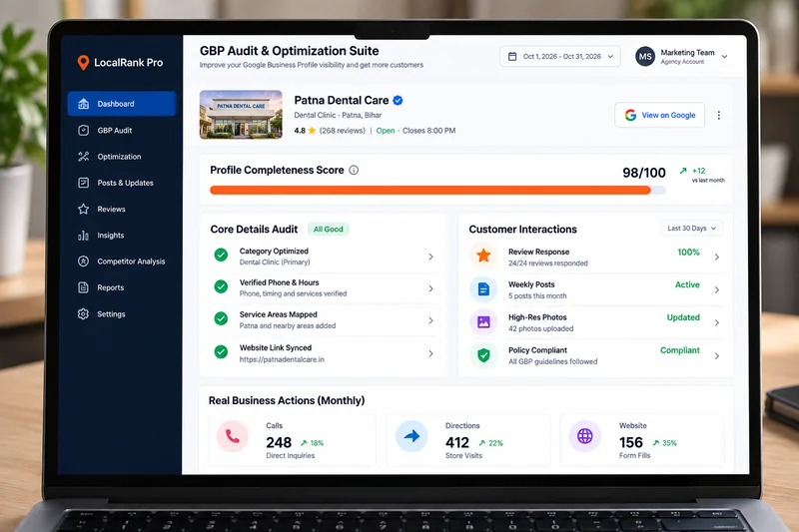The width and height of the screenshot is (799, 532).
Task: Click the Reviews star icon in sidebar
Action: point(84,209)
